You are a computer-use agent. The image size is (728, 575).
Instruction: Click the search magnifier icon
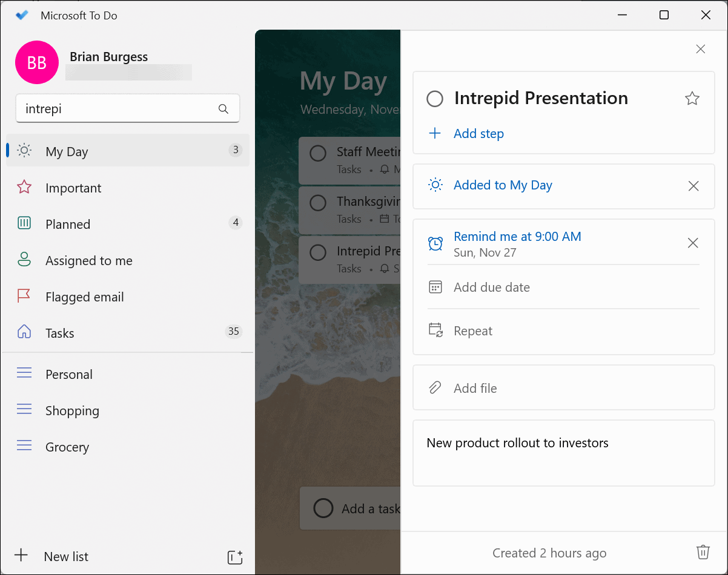(223, 109)
